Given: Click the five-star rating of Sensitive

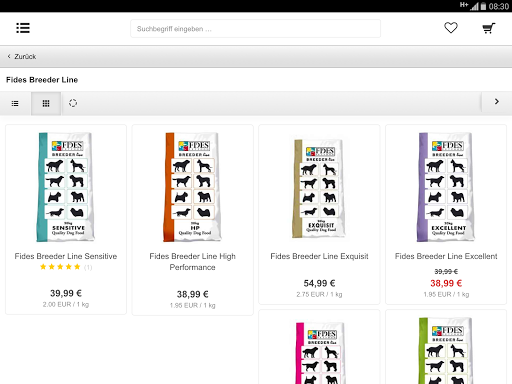Looking at the screenshot, I should (60, 267).
